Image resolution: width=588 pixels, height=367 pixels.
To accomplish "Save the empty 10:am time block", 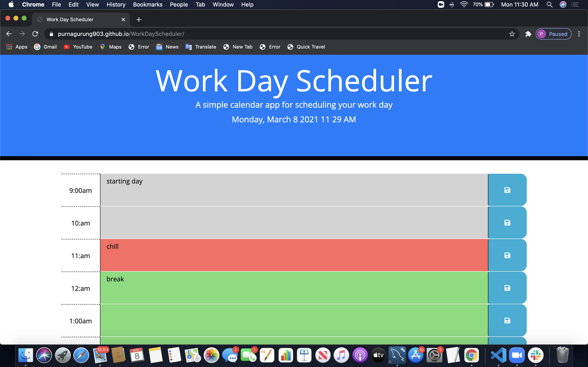I will click(507, 222).
